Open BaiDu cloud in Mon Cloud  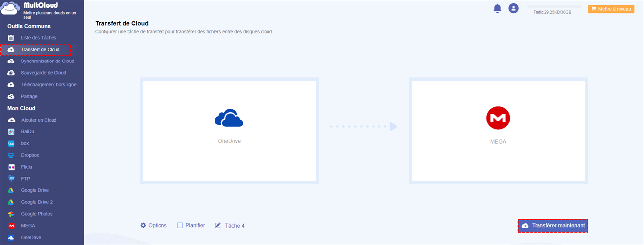[x=27, y=132]
